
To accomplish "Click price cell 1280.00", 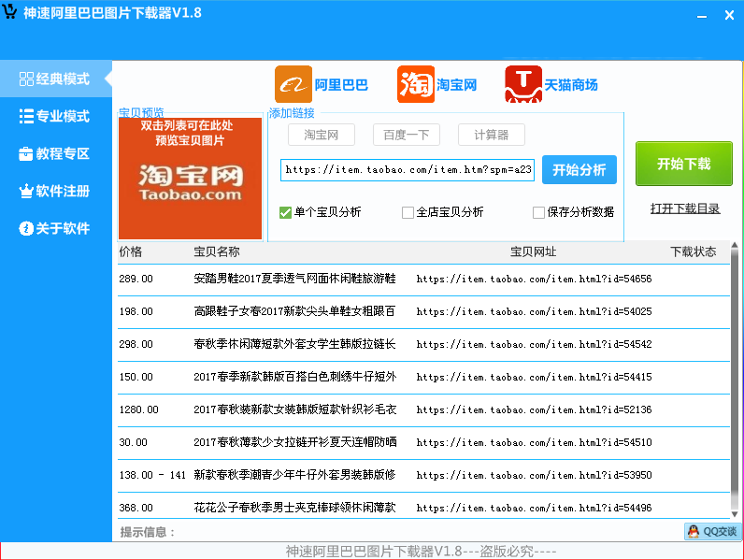I will pyautogui.click(x=138, y=410).
